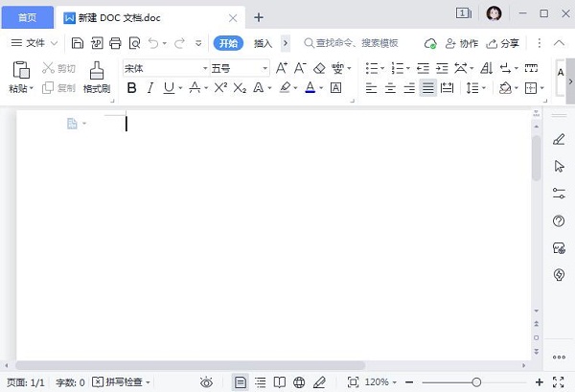The height and width of the screenshot is (392, 575).
Task: Click the Clear Formatting eraser icon
Action: [319, 68]
